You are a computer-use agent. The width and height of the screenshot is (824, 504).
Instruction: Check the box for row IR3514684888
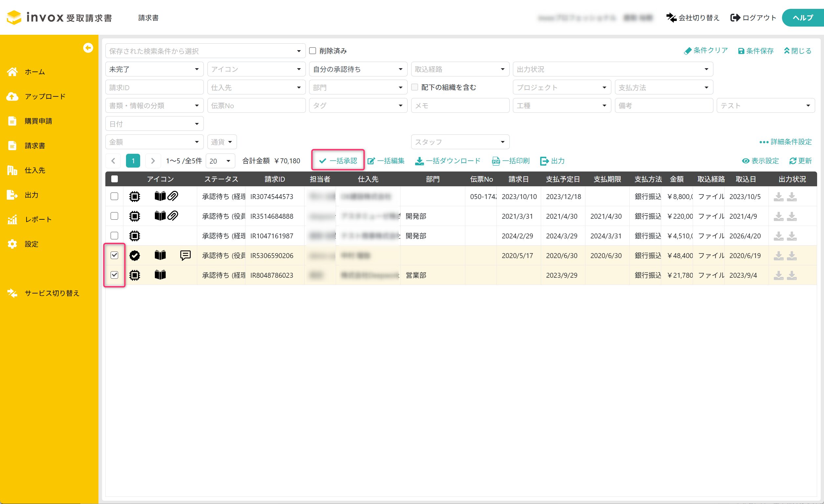coord(115,216)
